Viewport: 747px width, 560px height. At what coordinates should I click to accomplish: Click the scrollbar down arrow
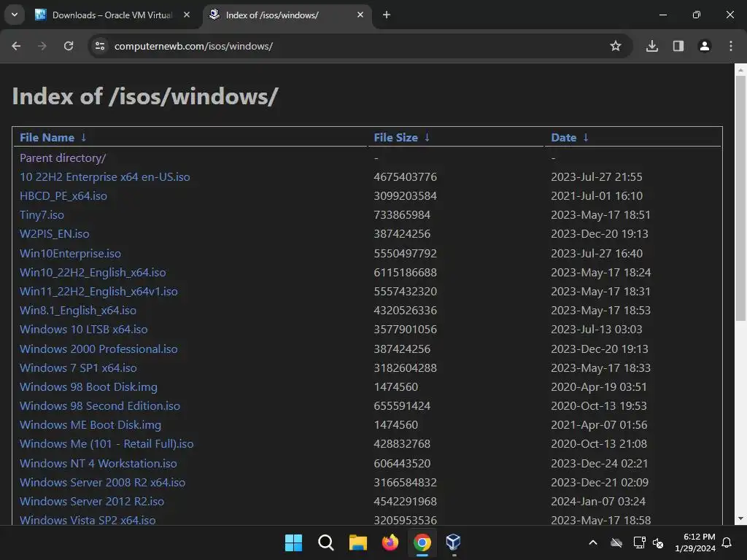[x=740, y=518]
